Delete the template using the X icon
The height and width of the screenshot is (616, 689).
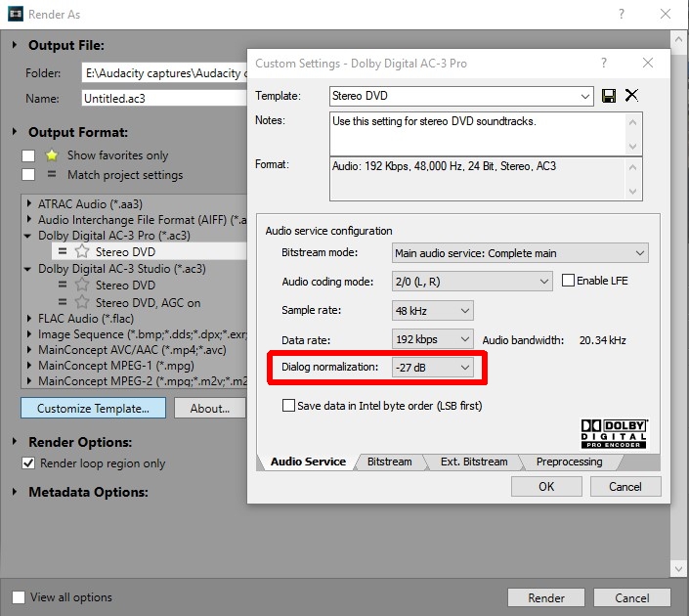pyautogui.click(x=631, y=95)
